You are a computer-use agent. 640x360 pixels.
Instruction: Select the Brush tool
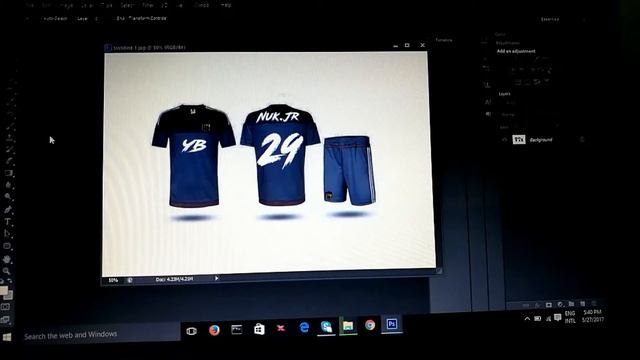pos(10,127)
